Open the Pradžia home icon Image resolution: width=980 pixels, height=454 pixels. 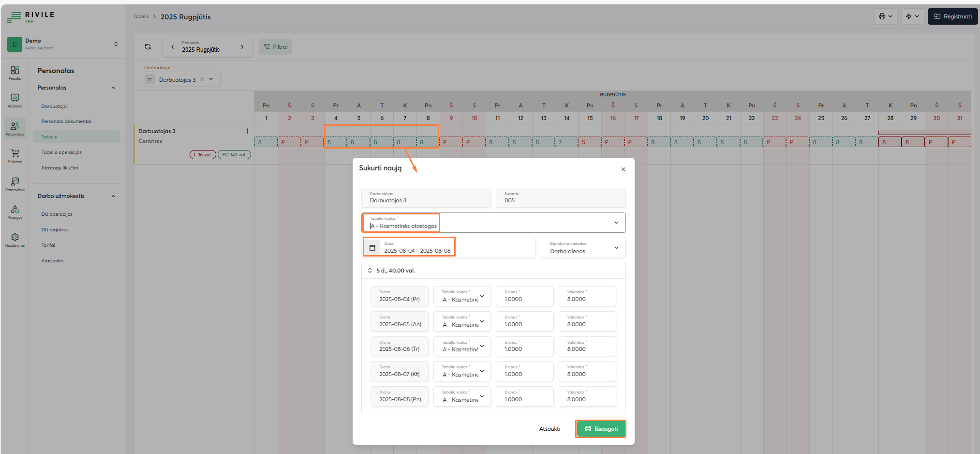tap(15, 73)
